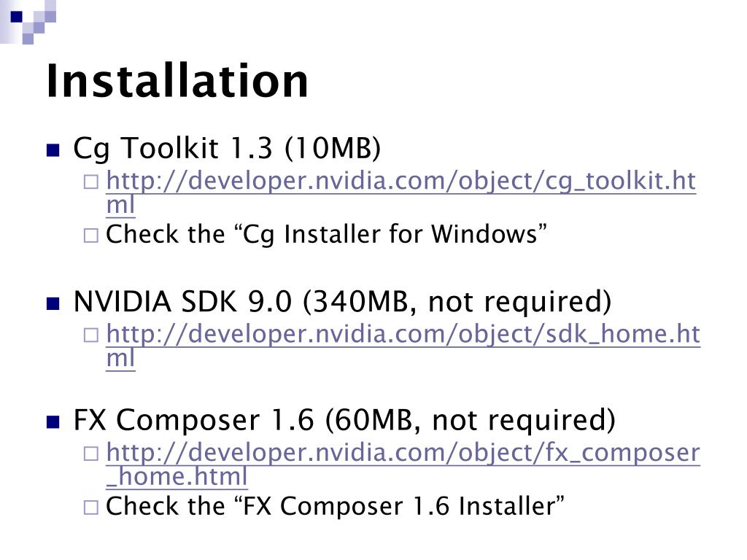Click the 'ml' ending under the sdk_home link

pyautogui.click(x=120, y=359)
